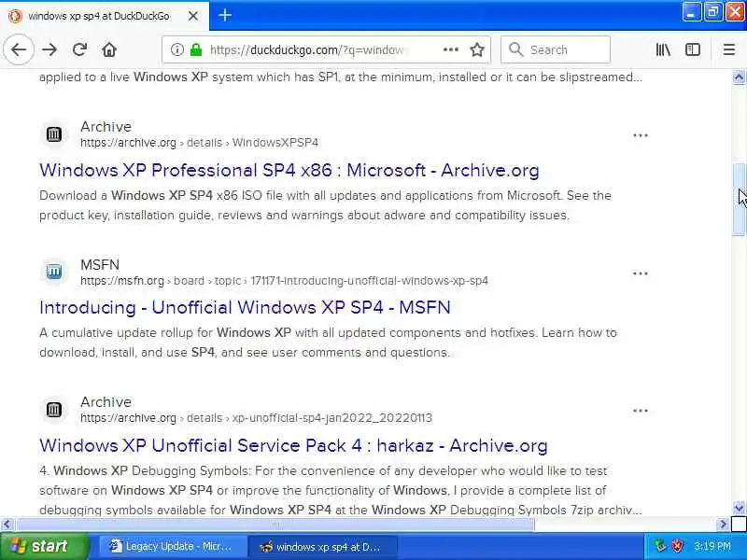
Task: Show site information icon in address bar
Action: [176, 49]
